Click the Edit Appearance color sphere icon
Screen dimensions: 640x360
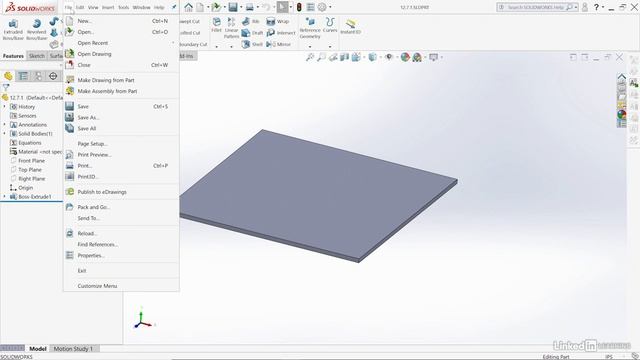(405, 57)
